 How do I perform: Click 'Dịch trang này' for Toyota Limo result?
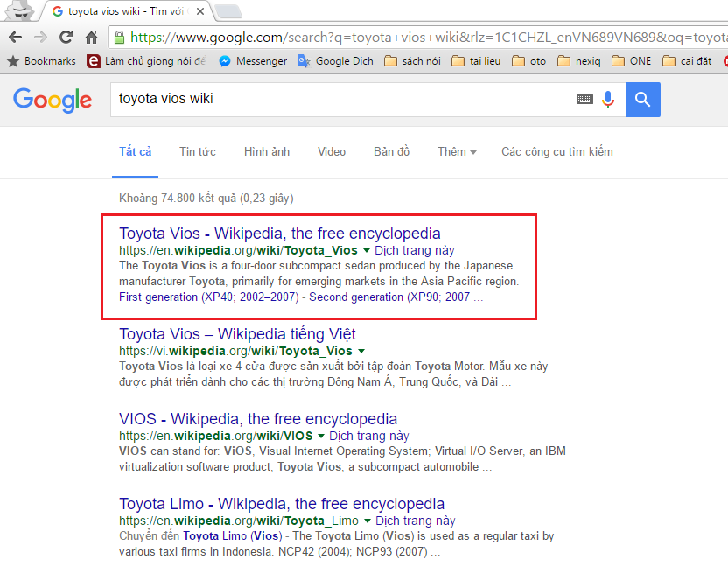point(416,521)
